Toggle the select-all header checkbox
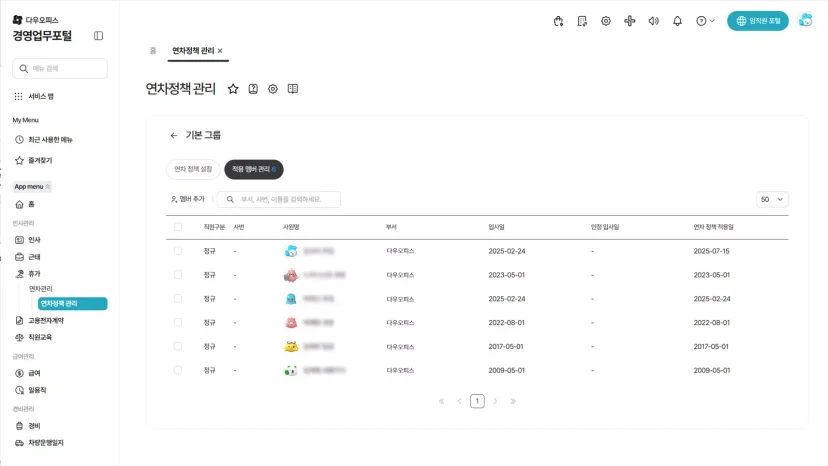 click(178, 227)
